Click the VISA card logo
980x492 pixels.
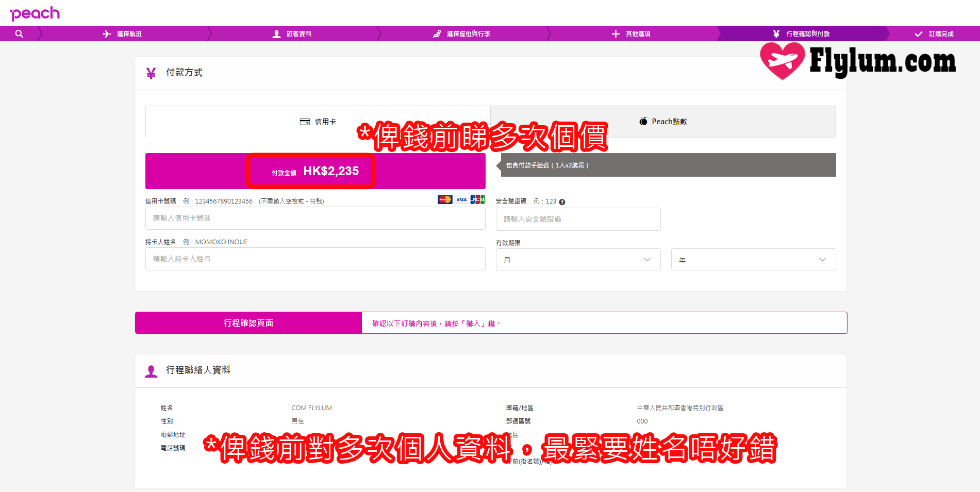pos(461,199)
